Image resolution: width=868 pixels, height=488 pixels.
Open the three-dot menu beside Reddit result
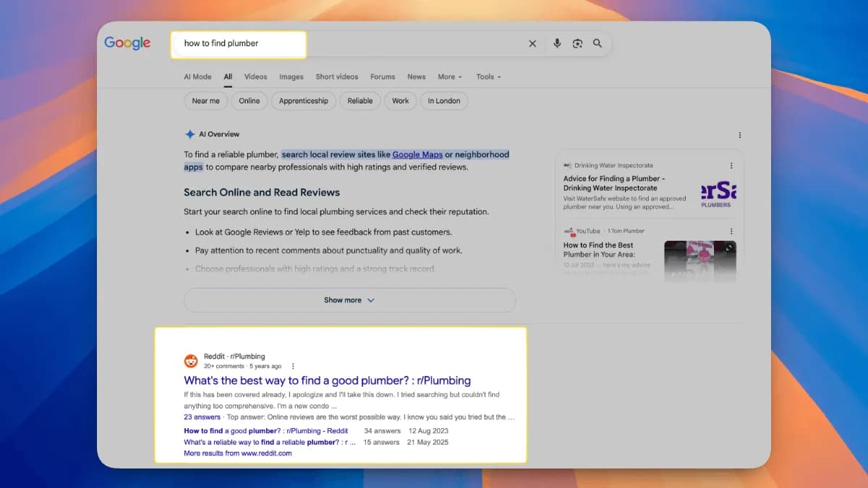tap(293, 367)
